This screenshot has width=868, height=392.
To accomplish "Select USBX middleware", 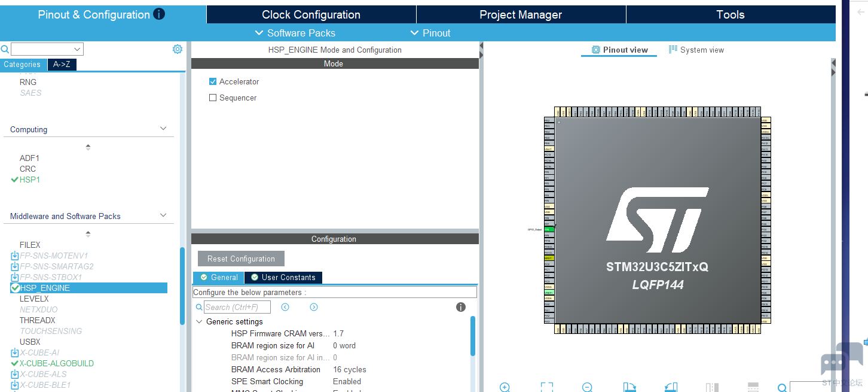I will tap(30, 342).
